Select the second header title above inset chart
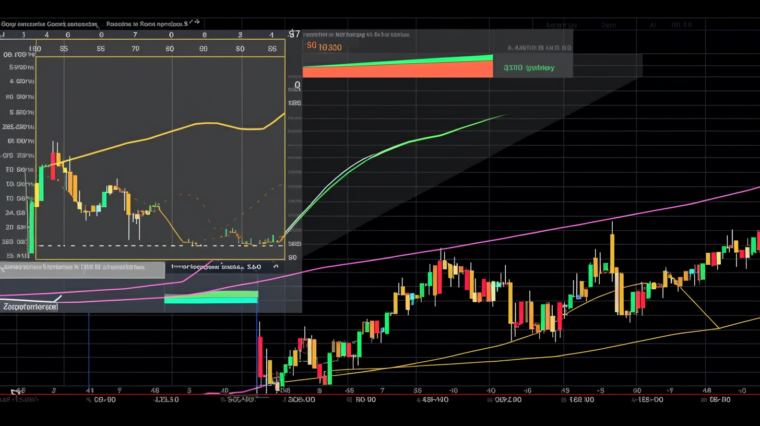 pos(146,20)
